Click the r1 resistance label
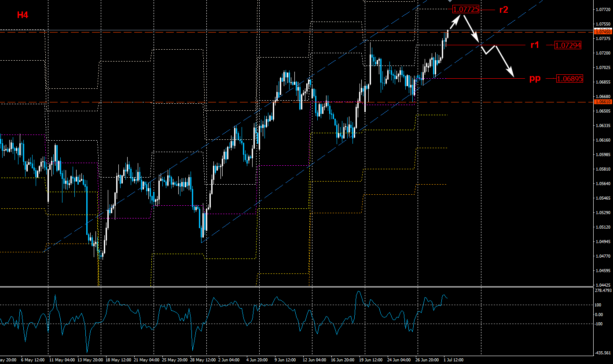The width and height of the screenshot is (613, 364). 535,45
